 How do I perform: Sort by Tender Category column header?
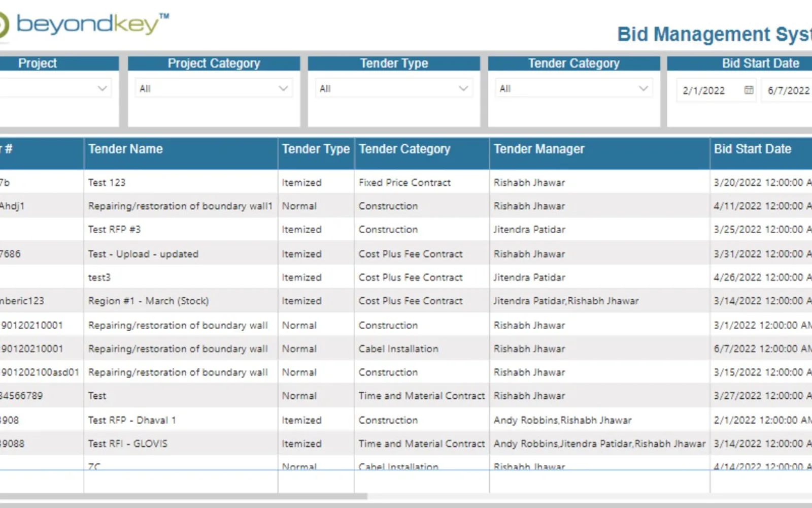404,149
